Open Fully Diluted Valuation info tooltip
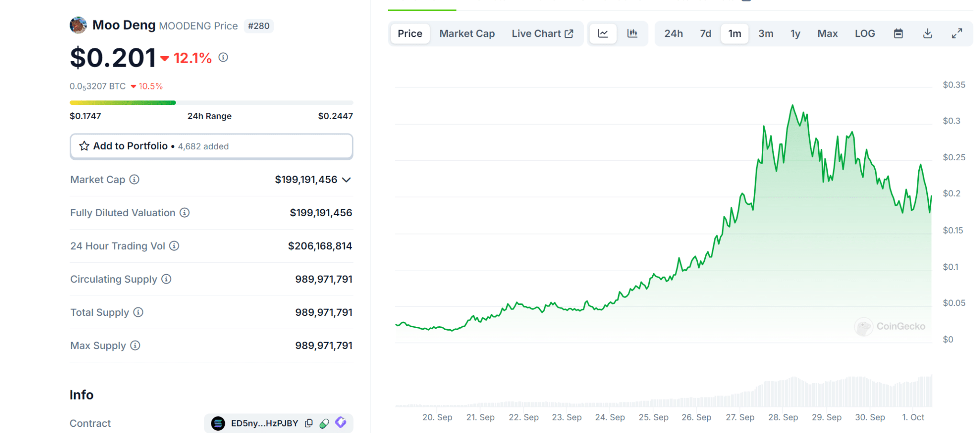 pos(185,212)
